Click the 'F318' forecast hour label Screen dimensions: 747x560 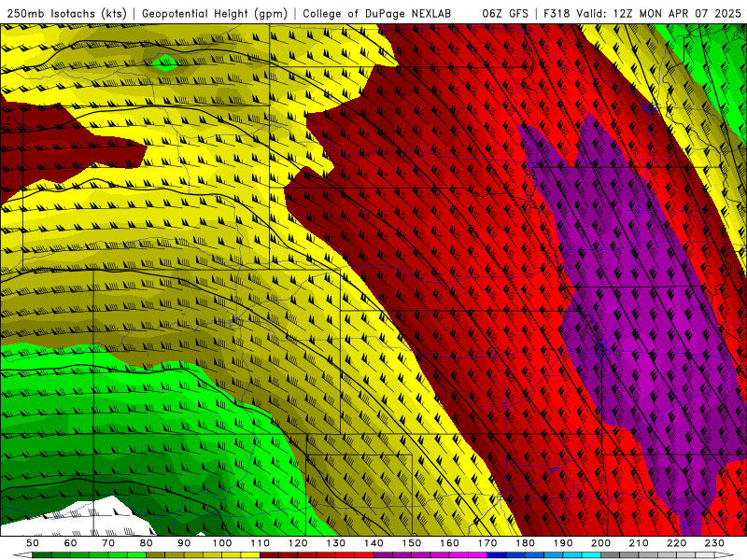557,13
